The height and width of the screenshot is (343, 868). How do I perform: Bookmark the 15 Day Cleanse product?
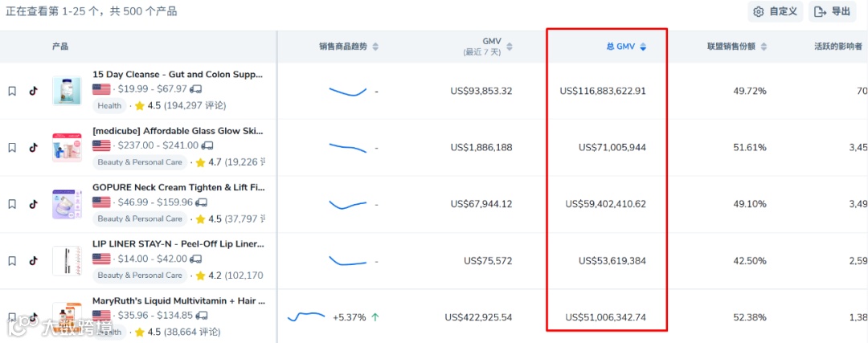(11, 92)
